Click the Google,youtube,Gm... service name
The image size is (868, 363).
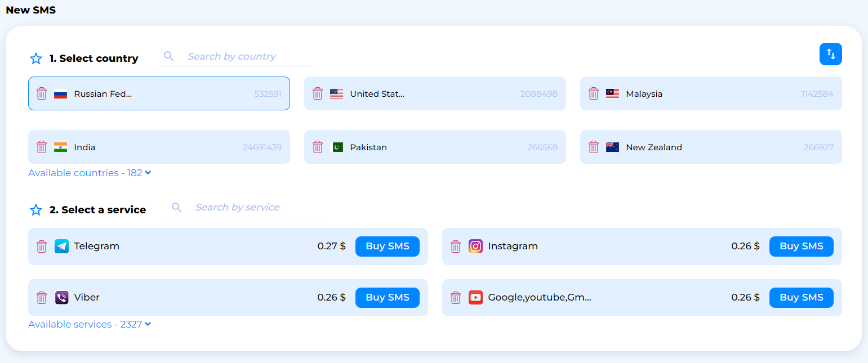(x=540, y=297)
